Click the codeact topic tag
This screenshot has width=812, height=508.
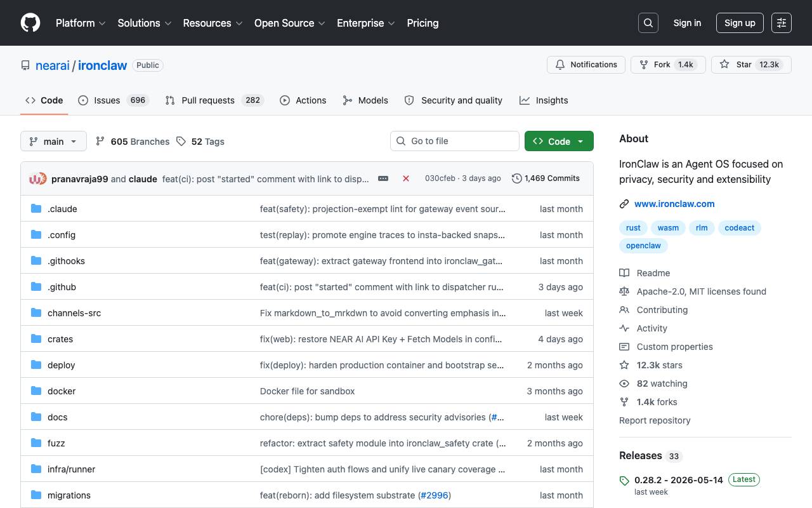[740, 228]
